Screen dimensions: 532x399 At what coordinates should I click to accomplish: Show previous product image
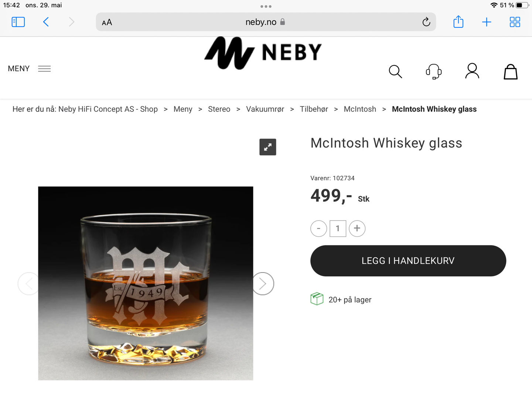tap(28, 284)
